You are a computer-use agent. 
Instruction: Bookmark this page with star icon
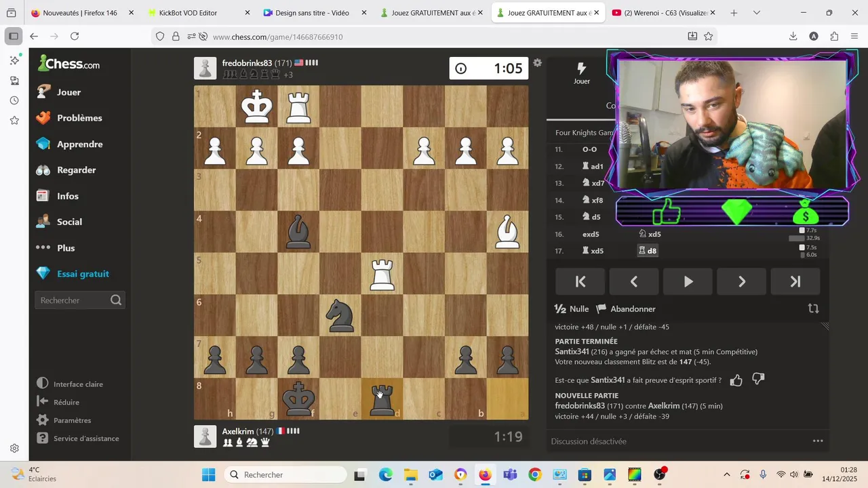709,37
